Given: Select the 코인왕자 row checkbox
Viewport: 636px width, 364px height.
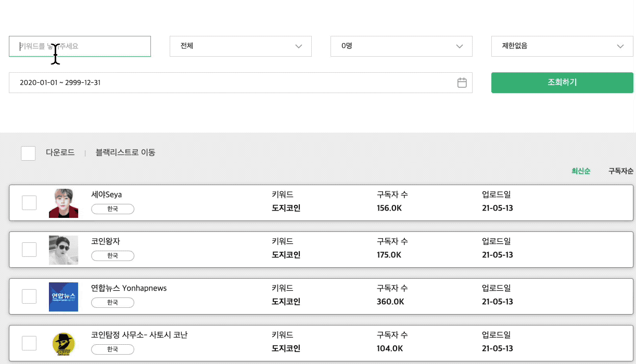Looking at the screenshot, I should coord(29,250).
